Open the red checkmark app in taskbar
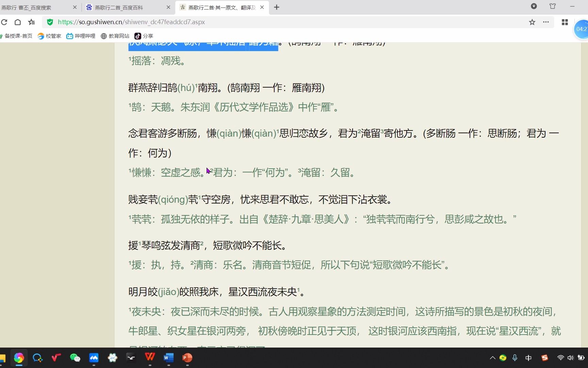This screenshot has width=588, height=368. [x=56, y=357]
